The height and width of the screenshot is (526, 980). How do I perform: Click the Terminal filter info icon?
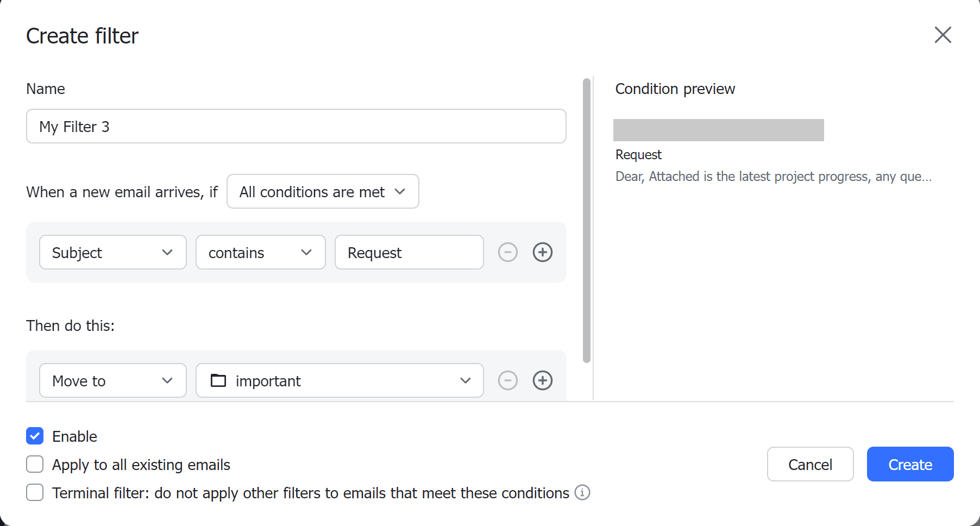(582, 492)
